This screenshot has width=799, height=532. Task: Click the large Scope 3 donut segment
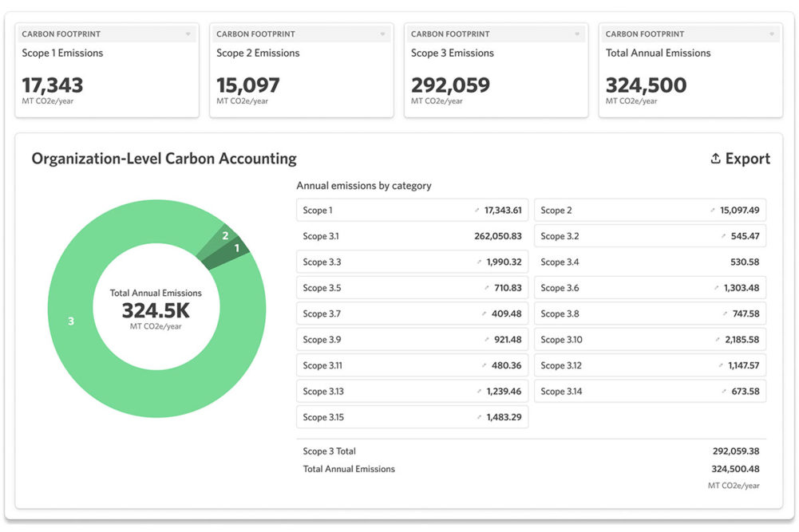tap(71, 321)
